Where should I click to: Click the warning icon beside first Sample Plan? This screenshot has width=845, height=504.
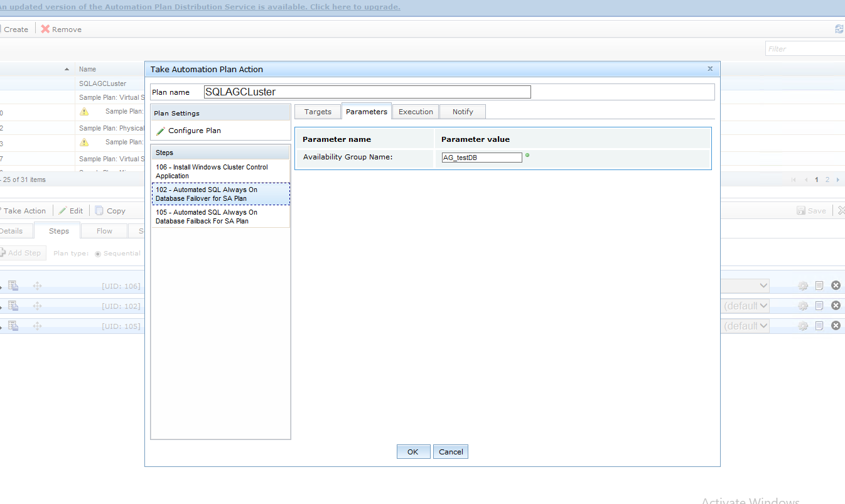coord(84,112)
